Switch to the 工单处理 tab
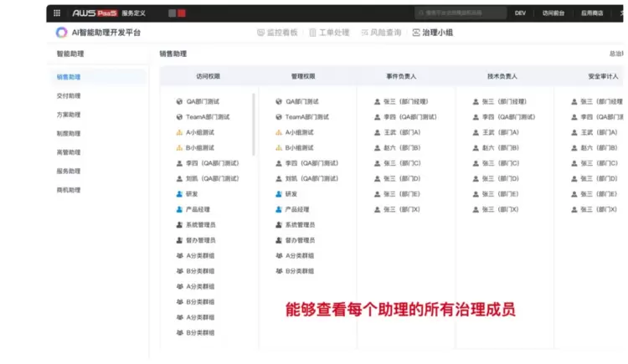Image resolution: width=628 pixels, height=364 pixels. pyautogui.click(x=328, y=33)
